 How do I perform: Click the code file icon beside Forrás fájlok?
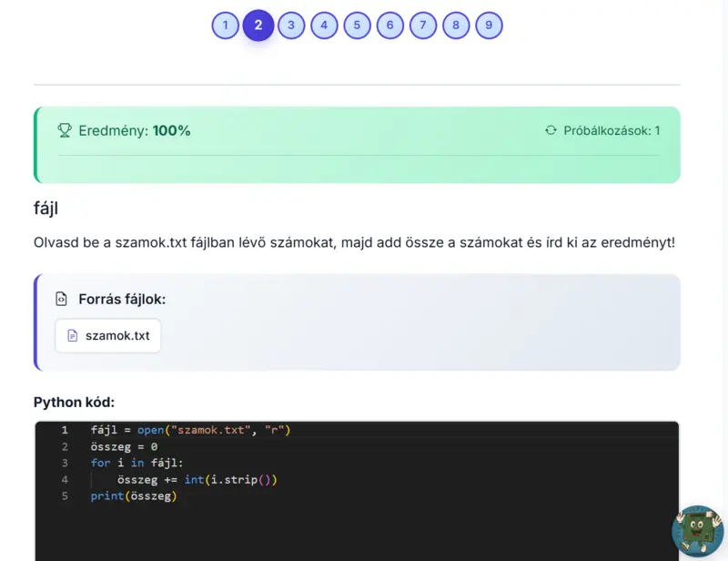[x=62, y=299]
